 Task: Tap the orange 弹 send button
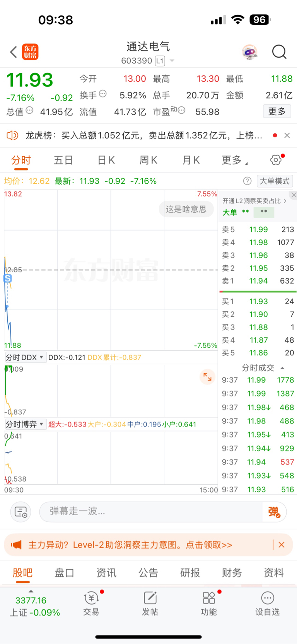pyautogui.click(x=274, y=512)
